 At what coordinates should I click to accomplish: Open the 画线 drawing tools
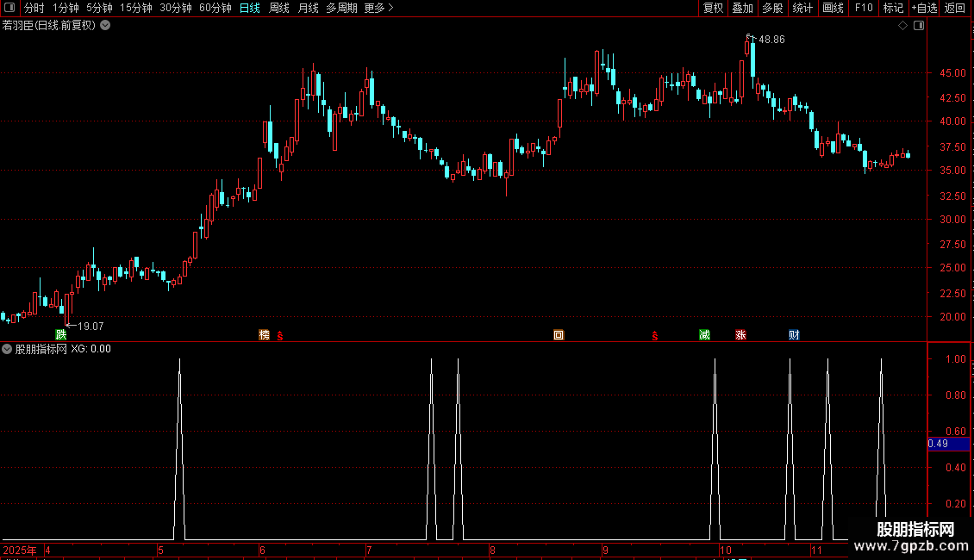pos(833,8)
